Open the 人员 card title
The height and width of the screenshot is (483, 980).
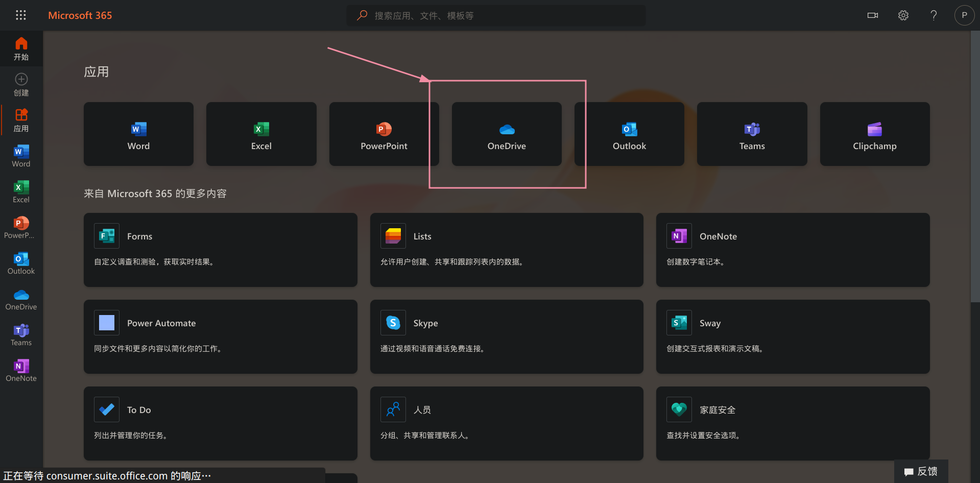click(x=422, y=410)
